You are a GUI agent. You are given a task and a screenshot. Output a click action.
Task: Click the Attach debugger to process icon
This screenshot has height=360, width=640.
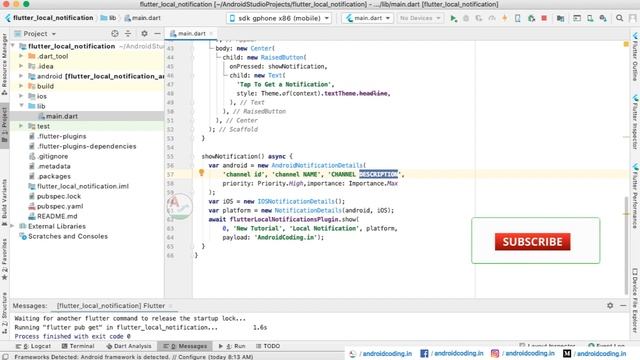click(x=531, y=18)
